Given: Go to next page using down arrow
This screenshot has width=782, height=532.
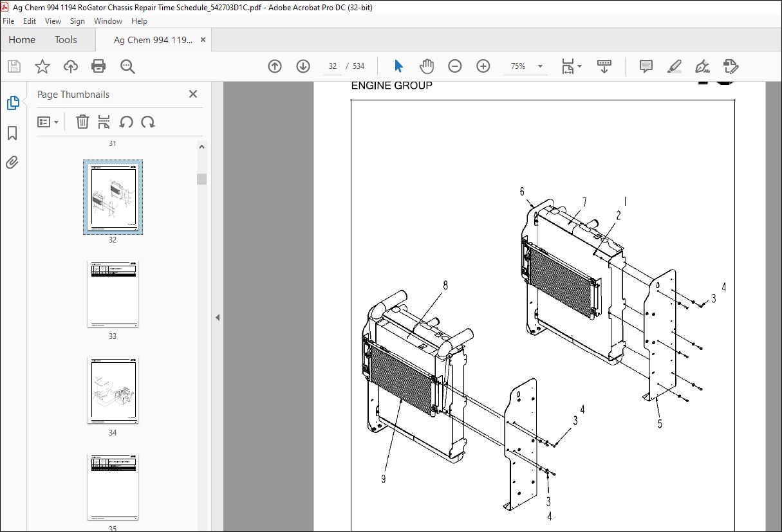Looking at the screenshot, I should (303, 66).
